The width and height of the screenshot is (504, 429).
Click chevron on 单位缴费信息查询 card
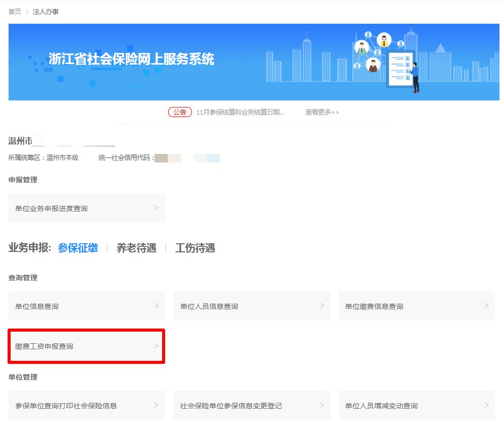click(x=486, y=306)
